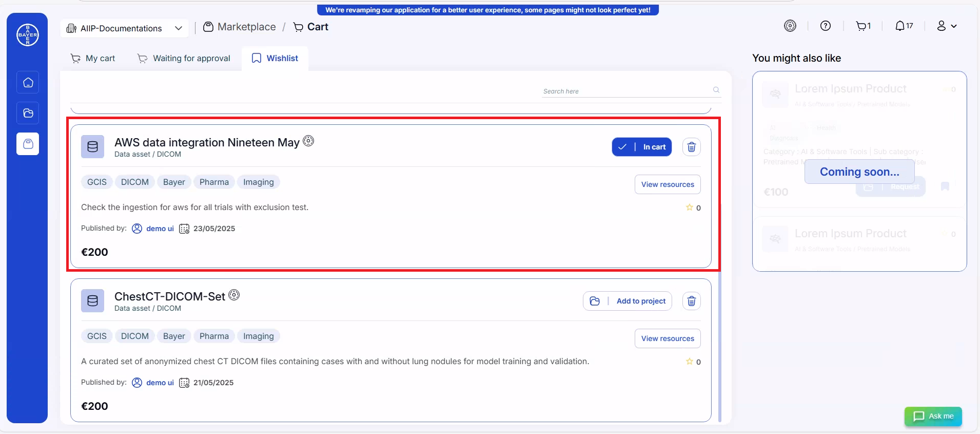This screenshot has width=980, height=434.
Task: Open notifications bell showing 17
Action: pos(904,26)
